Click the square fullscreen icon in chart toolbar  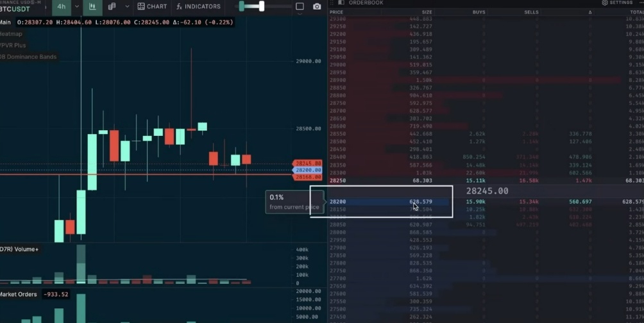tap(300, 6)
